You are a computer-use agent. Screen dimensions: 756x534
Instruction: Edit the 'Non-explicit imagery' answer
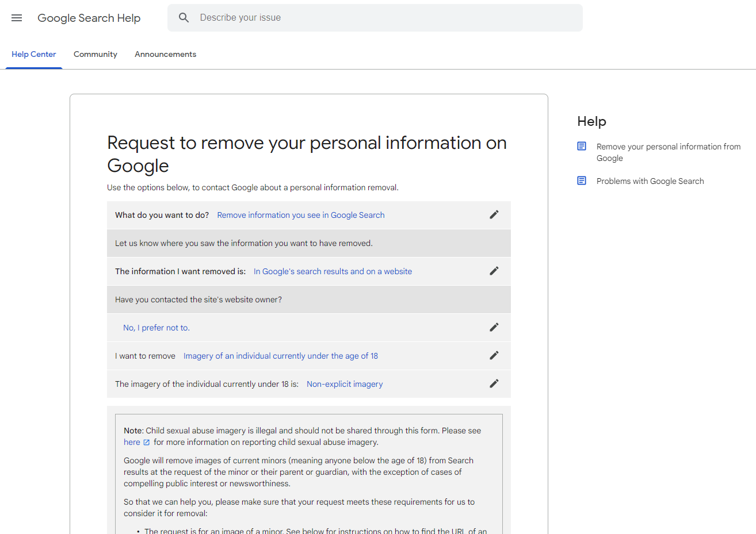tap(494, 383)
